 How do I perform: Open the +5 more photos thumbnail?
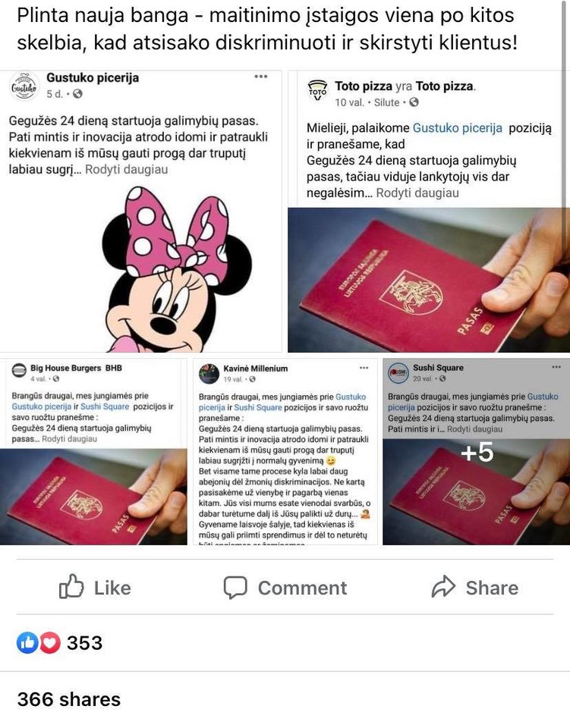tap(476, 492)
